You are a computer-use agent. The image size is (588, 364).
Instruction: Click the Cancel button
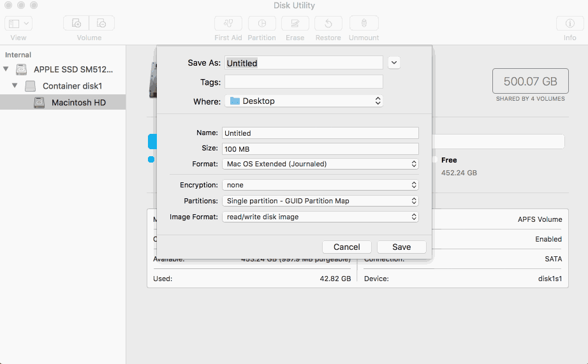pos(347,247)
